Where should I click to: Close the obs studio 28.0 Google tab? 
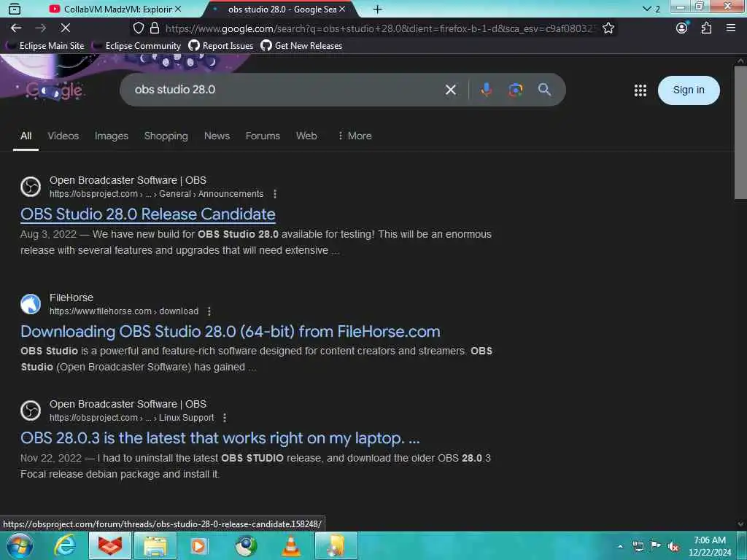tap(342, 9)
